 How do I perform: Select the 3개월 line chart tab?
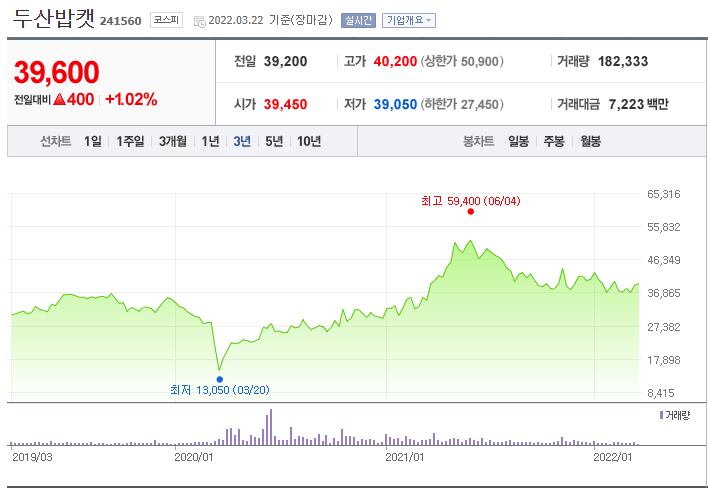[x=172, y=141]
